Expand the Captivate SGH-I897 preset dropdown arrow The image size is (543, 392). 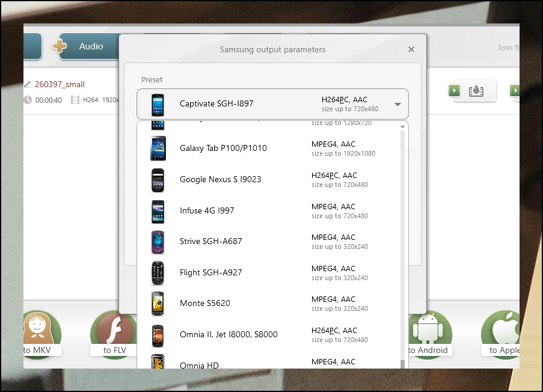tap(397, 104)
